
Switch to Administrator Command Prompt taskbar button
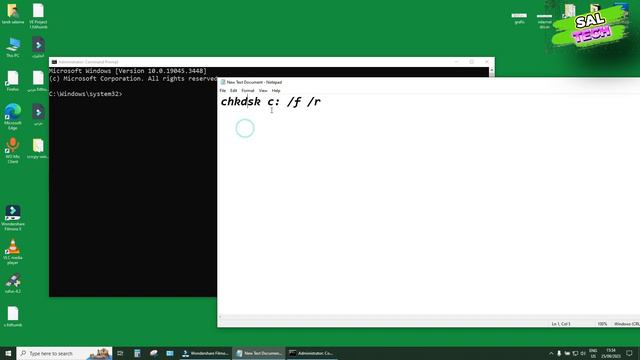(312, 353)
